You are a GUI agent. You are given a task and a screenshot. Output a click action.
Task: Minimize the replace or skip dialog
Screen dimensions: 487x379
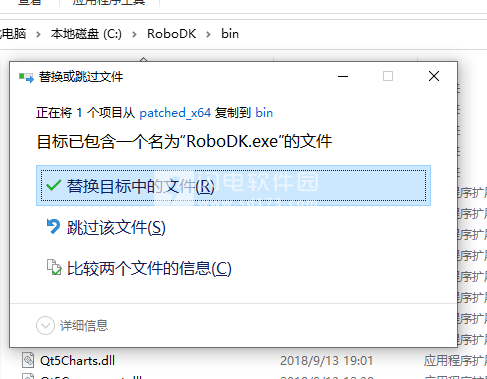(343, 76)
